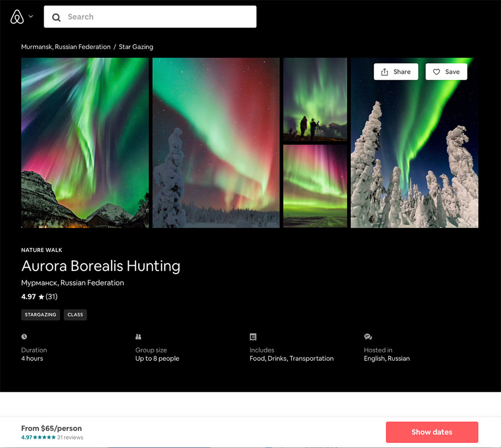Click the STARGAZING tag
Viewport: 501px width, 448px height.
41,315
